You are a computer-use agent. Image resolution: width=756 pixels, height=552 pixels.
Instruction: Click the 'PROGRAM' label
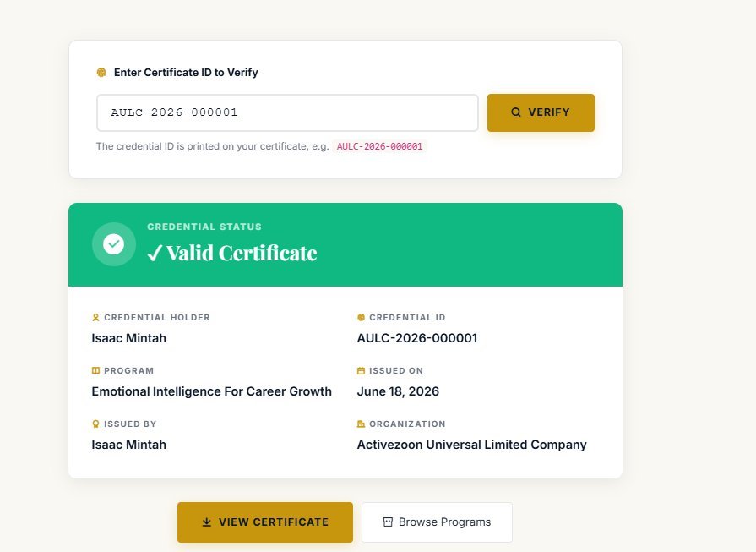[x=128, y=370]
